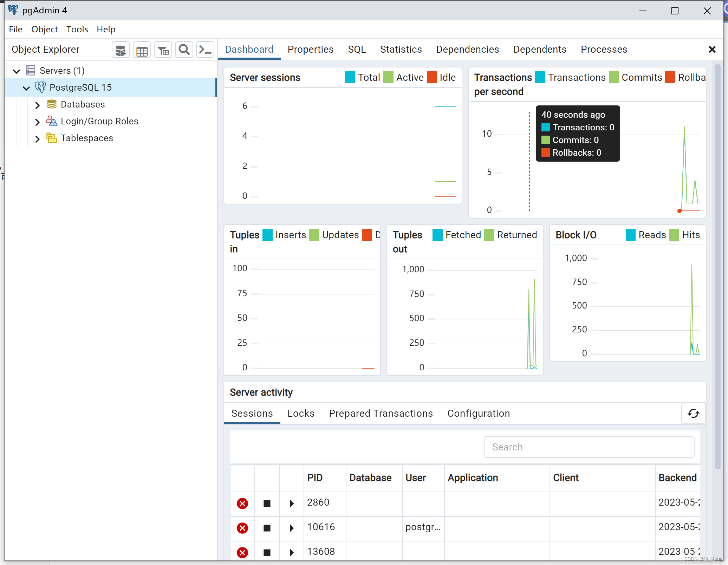The height and width of the screenshot is (565, 728).
Task: Expand the Databases tree node
Action: (38, 105)
